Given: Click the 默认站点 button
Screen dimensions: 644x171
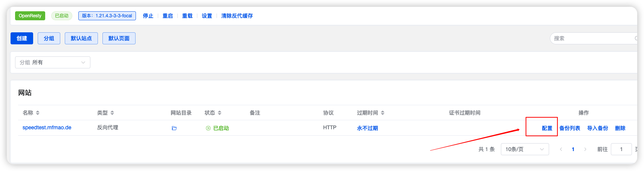Looking at the screenshot, I should 81,38.
